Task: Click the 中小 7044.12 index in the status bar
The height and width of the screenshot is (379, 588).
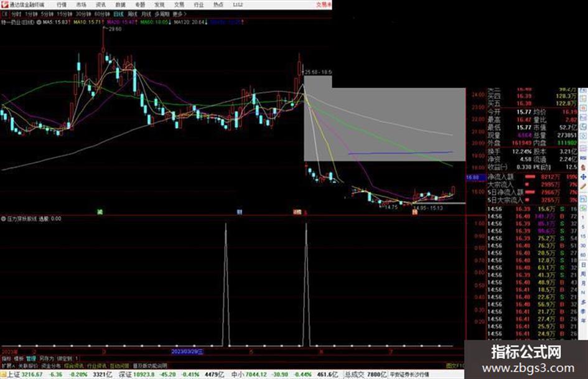Action: (x=249, y=374)
